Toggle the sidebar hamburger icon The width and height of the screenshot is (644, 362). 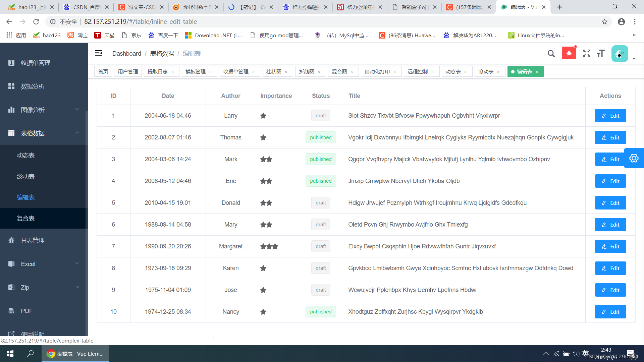coord(98,53)
